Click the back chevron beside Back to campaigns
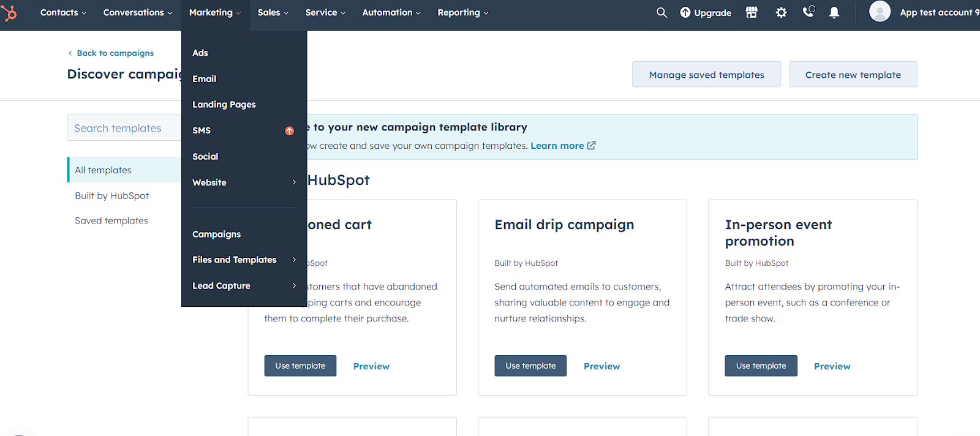980x436 pixels. point(70,53)
